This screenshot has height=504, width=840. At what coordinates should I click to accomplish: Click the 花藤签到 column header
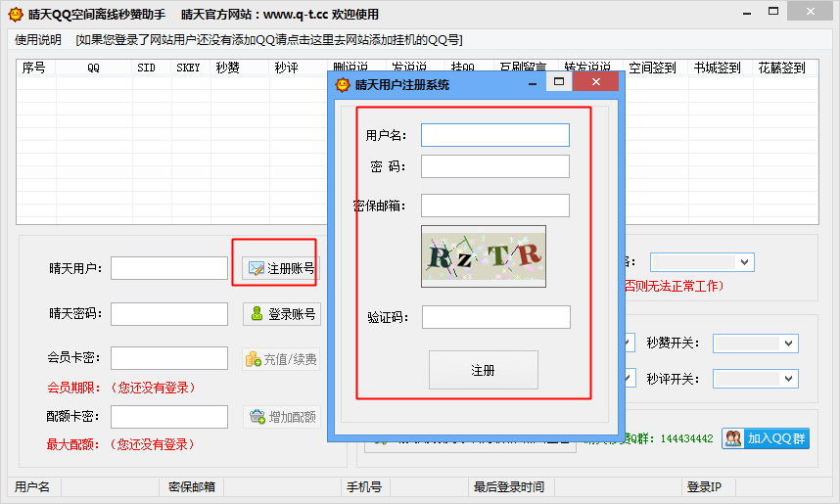click(x=785, y=69)
